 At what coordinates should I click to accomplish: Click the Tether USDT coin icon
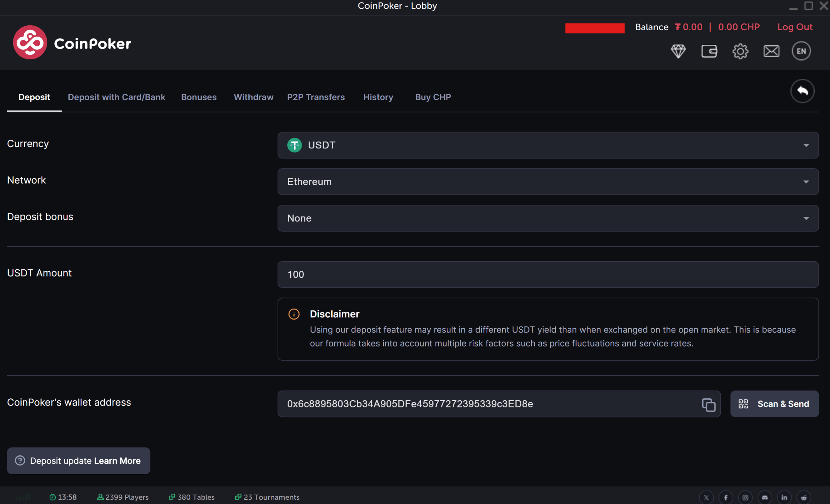pos(294,145)
